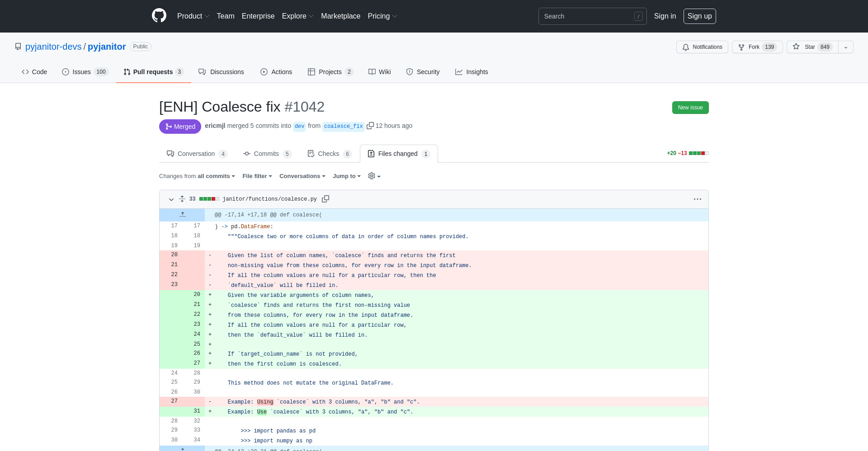This screenshot has height=451, width=868.
Task: Click the Fork button
Action: click(x=757, y=47)
